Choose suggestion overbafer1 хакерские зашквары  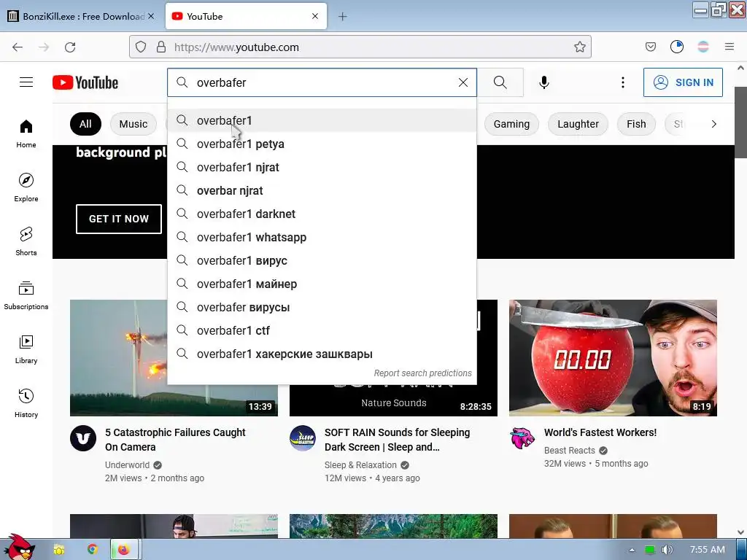[x=322, y=354]
